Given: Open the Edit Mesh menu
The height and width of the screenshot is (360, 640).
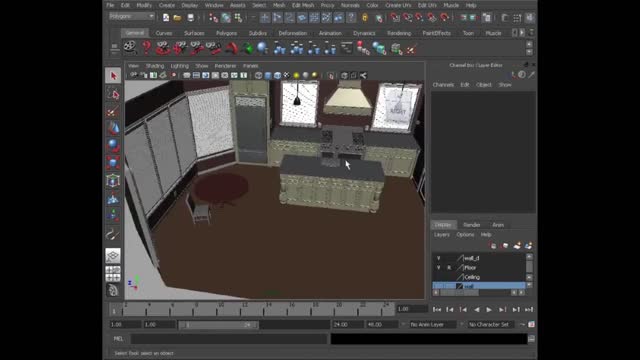Looking at the screenshot, I should [303, 5].
